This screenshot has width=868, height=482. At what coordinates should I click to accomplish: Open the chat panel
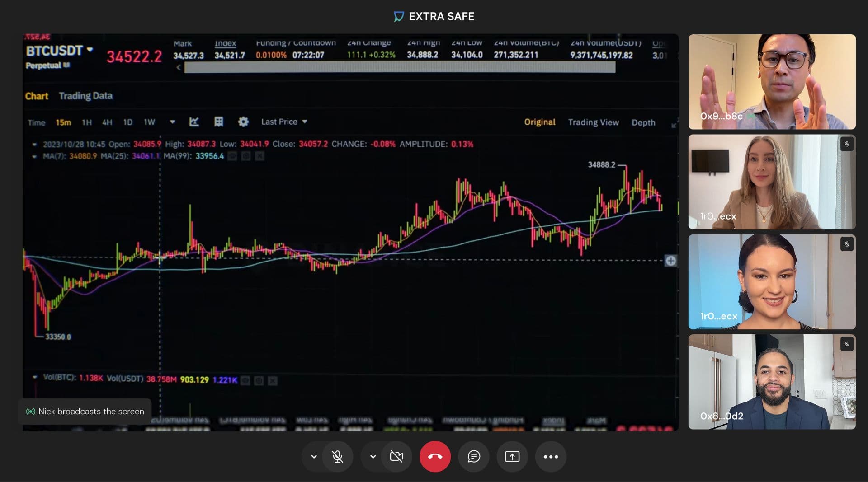pos(473,457)
